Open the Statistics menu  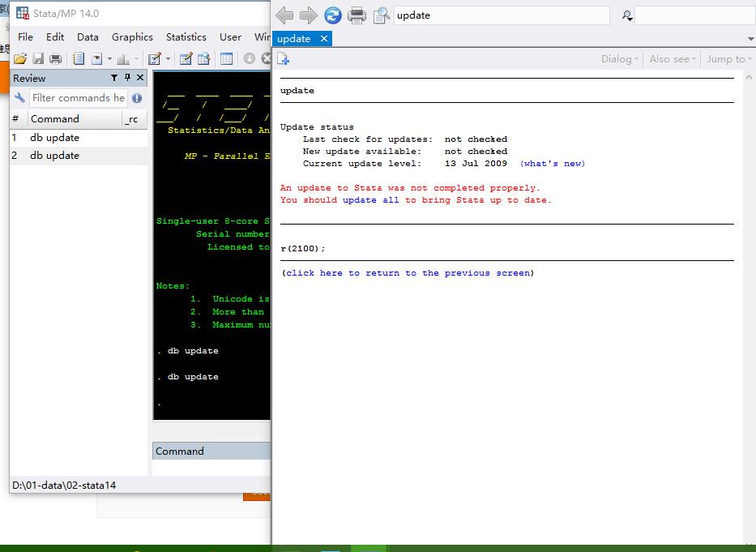[186, 36]
